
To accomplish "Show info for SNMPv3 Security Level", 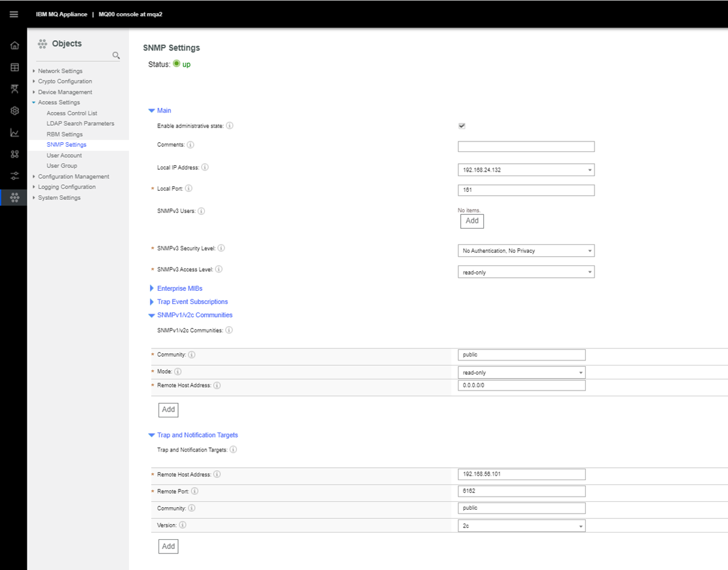I will [221, 248].
